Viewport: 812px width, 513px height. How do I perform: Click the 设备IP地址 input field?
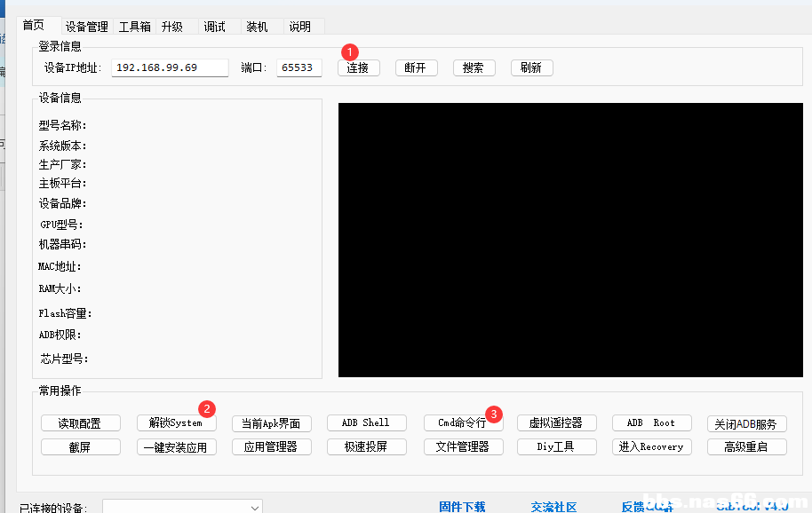[x=170, y=68]
